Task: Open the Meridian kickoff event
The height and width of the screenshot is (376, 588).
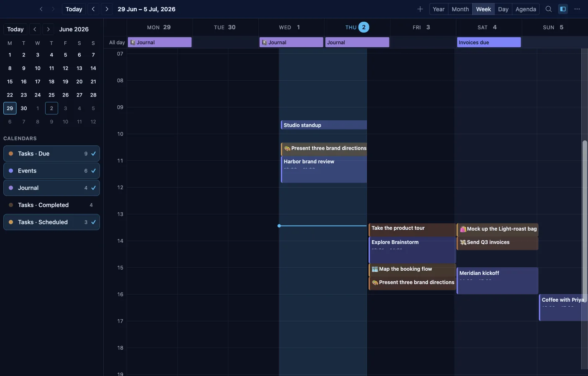Action: click(497, 281)
